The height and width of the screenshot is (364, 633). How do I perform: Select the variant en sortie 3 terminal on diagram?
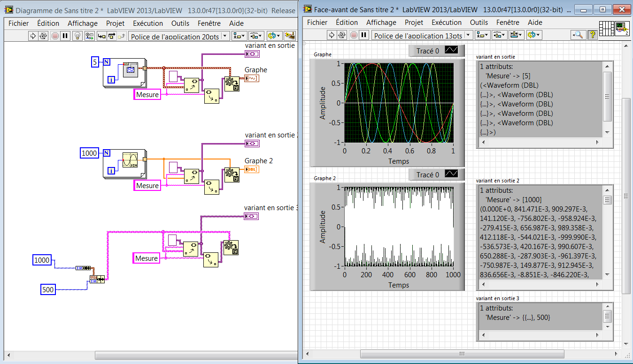click(251, 216)
